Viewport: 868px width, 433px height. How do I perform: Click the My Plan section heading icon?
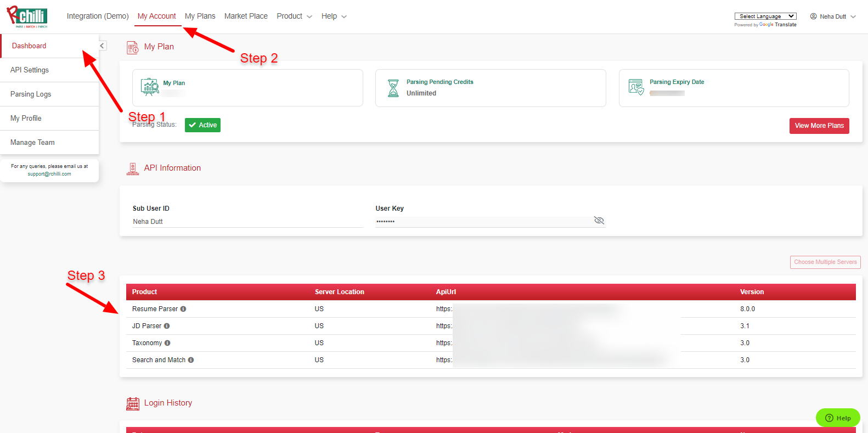[x=132, y=47]
